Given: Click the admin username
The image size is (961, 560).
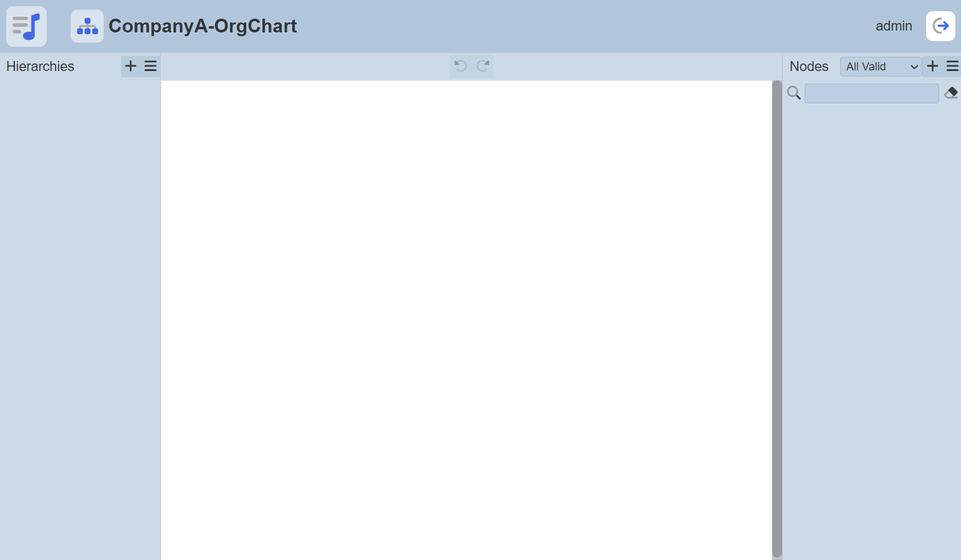Looking at the screenshot, I should click(894, 26).
